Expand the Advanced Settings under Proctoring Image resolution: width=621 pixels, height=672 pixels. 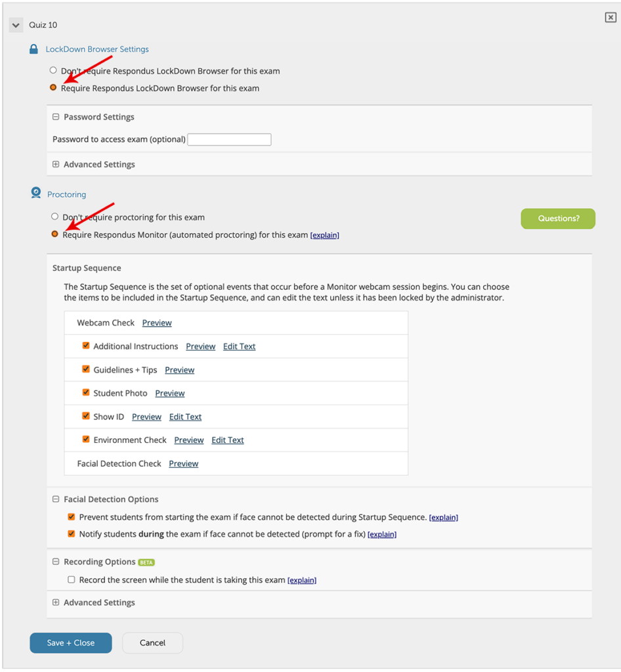click(55, 602)
